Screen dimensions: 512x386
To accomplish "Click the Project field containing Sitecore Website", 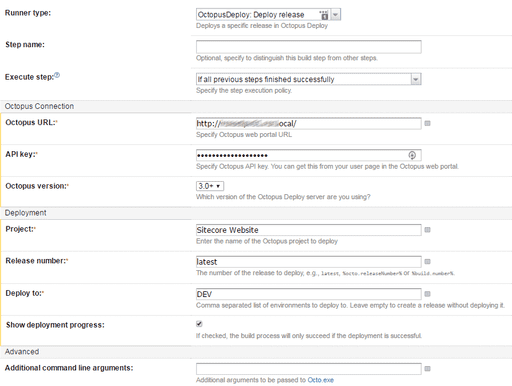I will click(309, 230).
